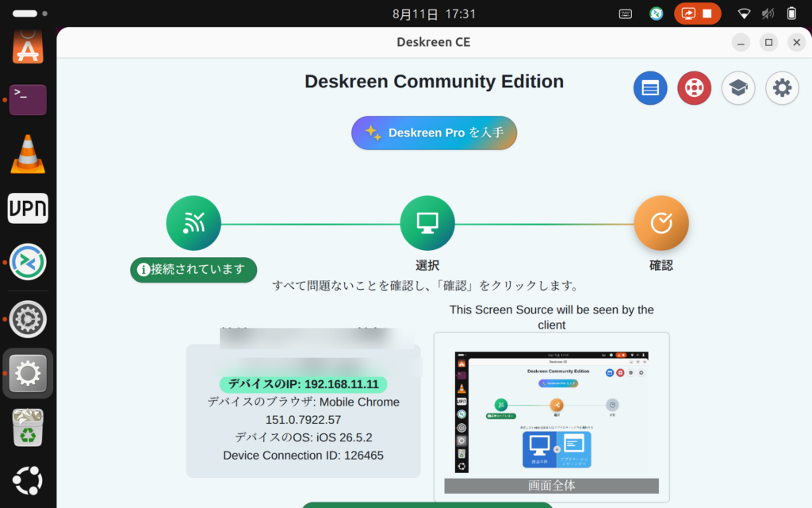The image size is (812, 508).
Task: Open the highlighted Settings app in dock
Action: click(x=28, y=373)
